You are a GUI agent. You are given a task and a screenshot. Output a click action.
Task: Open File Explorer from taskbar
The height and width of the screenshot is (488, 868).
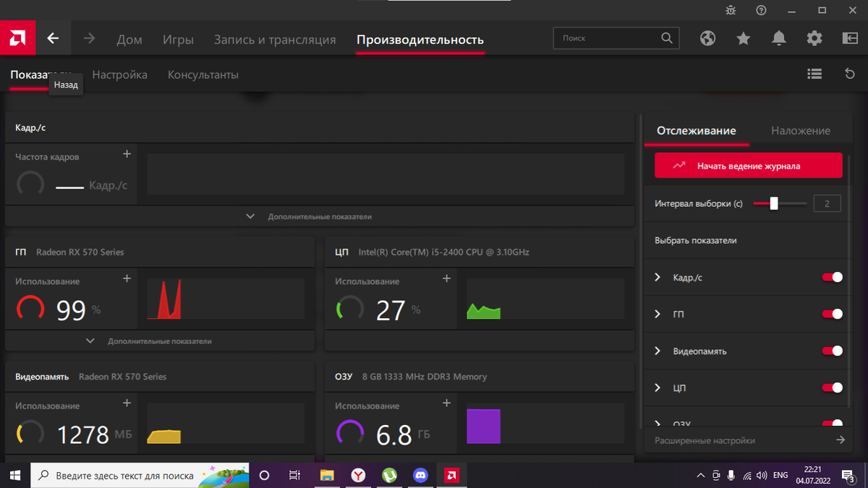327,475
